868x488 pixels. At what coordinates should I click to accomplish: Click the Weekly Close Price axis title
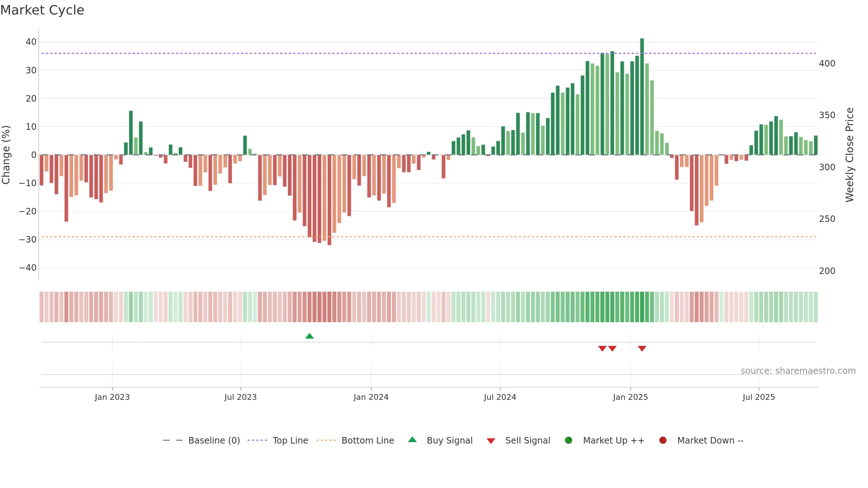(850, 155)
